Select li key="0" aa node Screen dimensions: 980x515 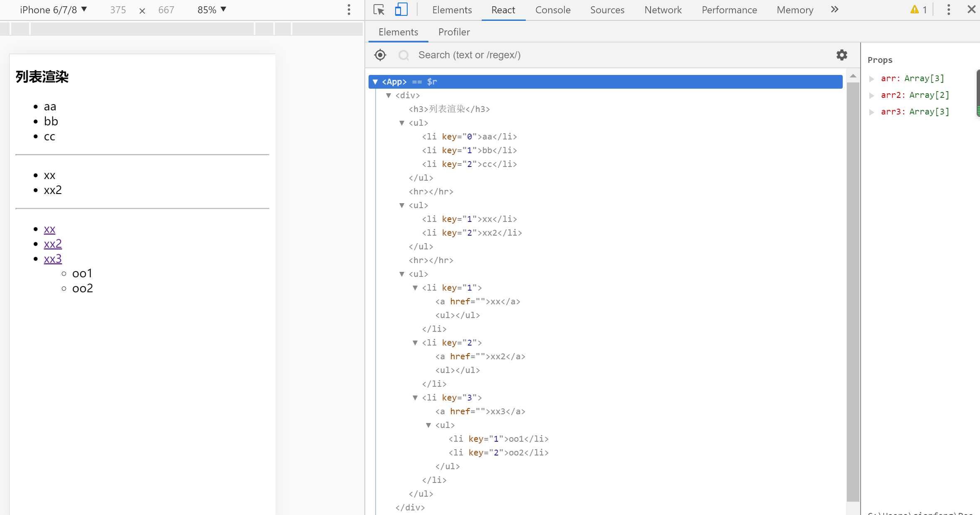tap(469, 137)
